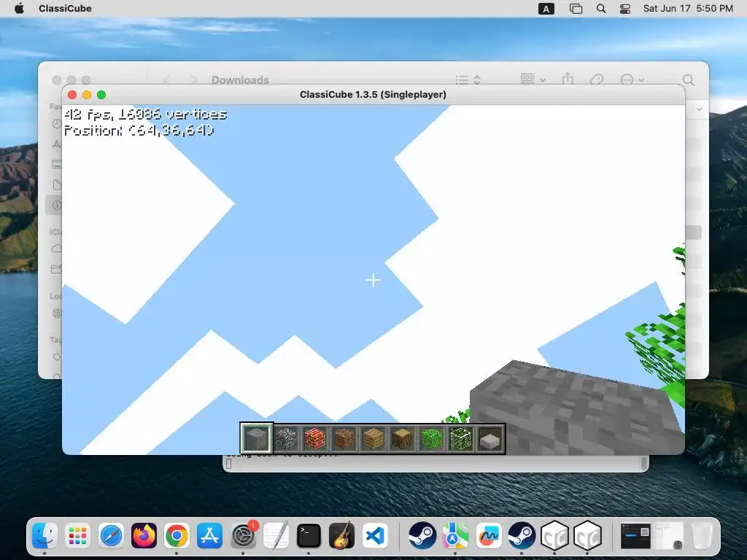Click the fps and vertices status text
Image resolution: width=747 pixels, height=560 pixels.
coord(145,114)
